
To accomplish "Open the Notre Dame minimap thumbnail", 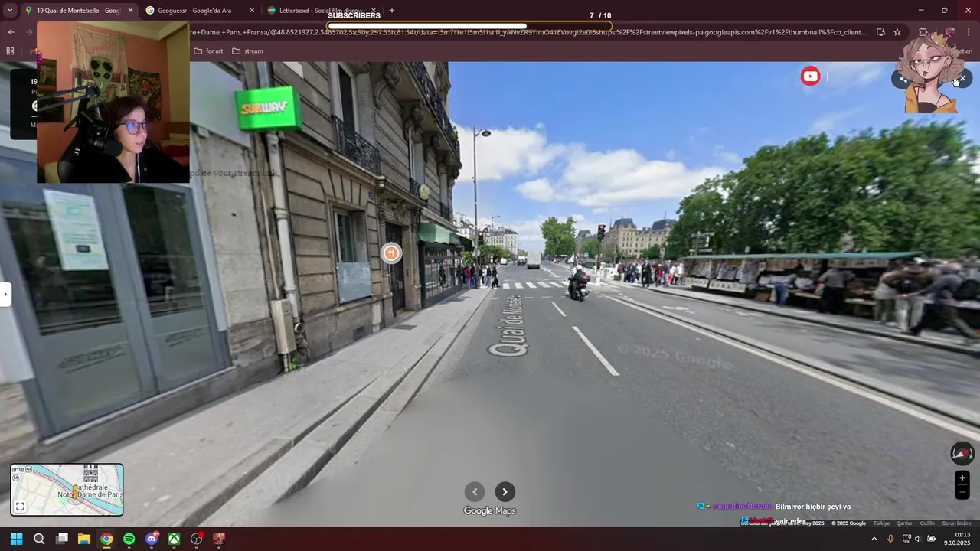I will (67, 490).
